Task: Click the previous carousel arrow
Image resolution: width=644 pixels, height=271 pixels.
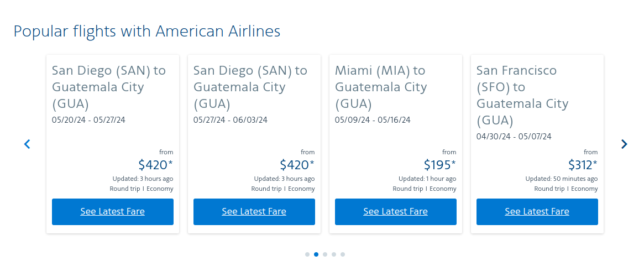Action: pyautogui.click(x=27, y=144)
